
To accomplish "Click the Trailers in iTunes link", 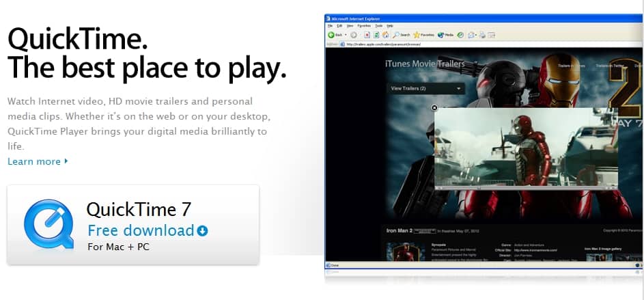I will click(572, 66).
